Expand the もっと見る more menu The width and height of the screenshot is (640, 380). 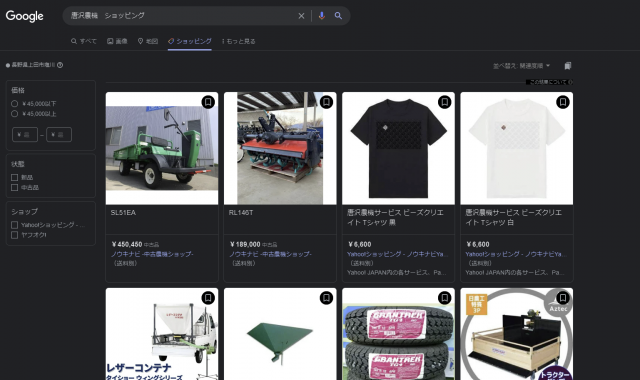(x=239, y=41)
